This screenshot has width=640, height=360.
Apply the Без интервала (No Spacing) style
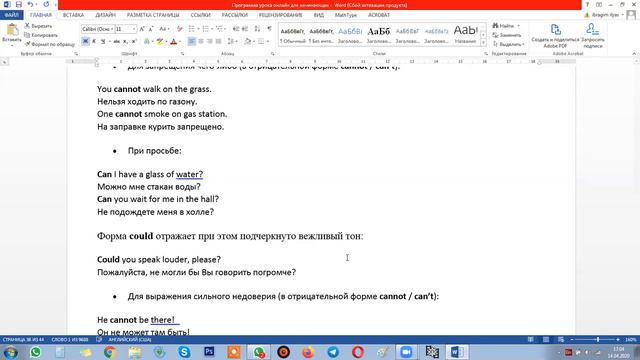(x=321, y=35)
